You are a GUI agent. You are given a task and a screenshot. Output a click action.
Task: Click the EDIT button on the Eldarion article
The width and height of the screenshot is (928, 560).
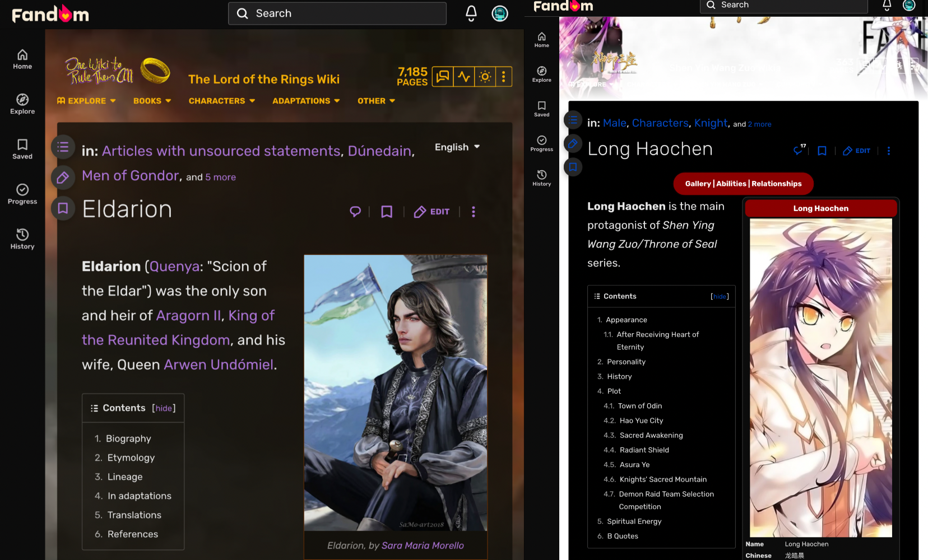tap(431, 212)
